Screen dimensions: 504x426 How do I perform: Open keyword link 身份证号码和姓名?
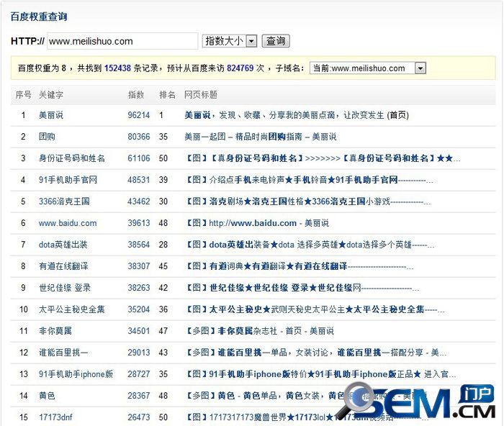coord(72,158)
